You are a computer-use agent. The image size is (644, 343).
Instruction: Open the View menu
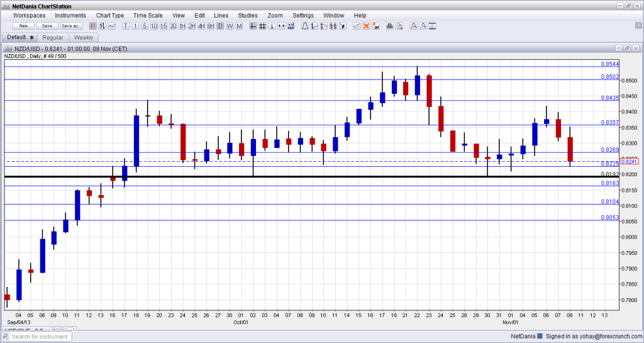[x=178, y=15]
